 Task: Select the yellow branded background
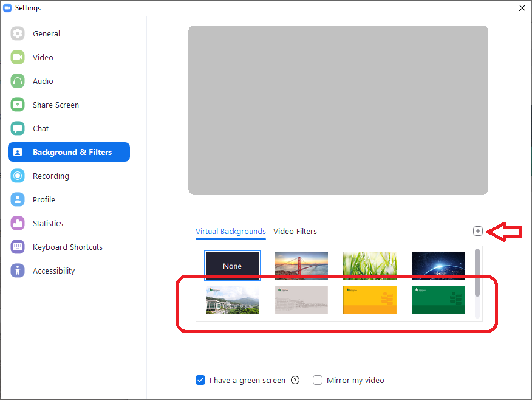click(370, 300)
